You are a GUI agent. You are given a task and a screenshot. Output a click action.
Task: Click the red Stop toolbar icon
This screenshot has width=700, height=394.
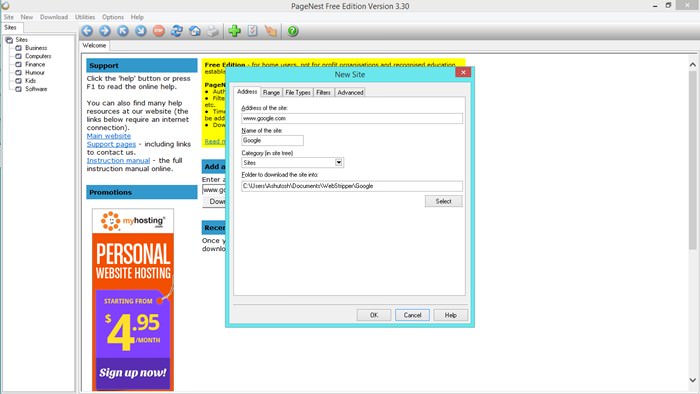(x=158, y=31)
